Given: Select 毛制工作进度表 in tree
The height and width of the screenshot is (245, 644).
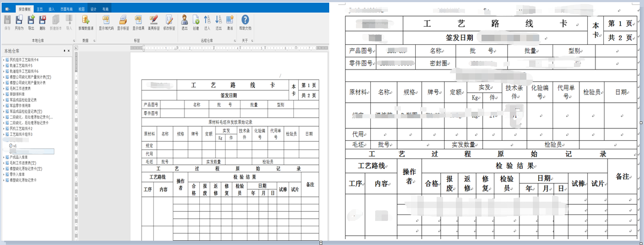Looking at the screenshot, I should point(20,88).
